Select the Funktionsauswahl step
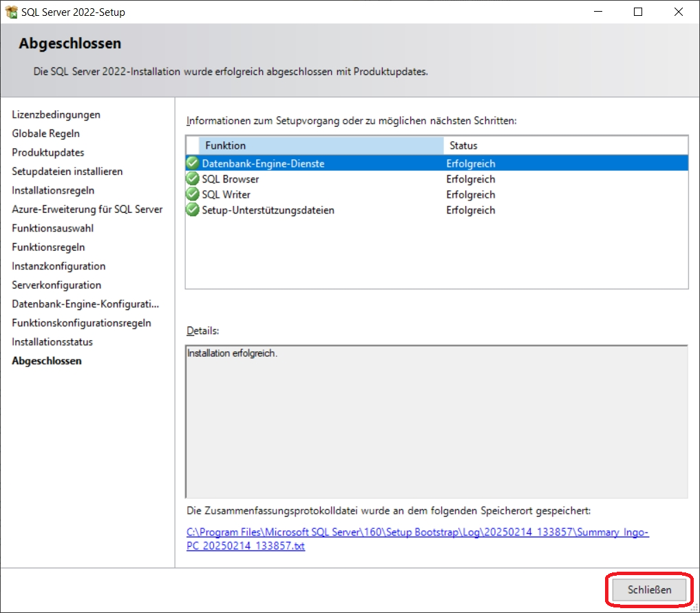Screen dimensions: 700x613 53,228
